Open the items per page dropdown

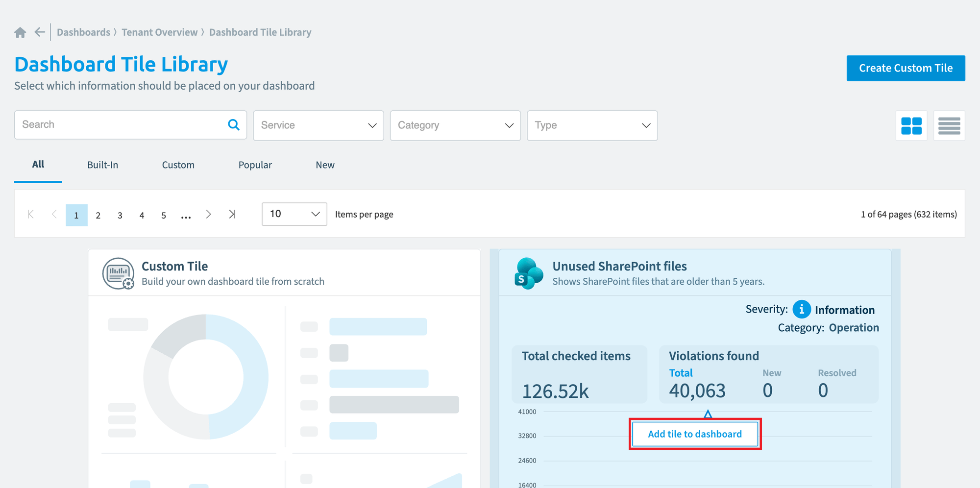click(294, 214)
